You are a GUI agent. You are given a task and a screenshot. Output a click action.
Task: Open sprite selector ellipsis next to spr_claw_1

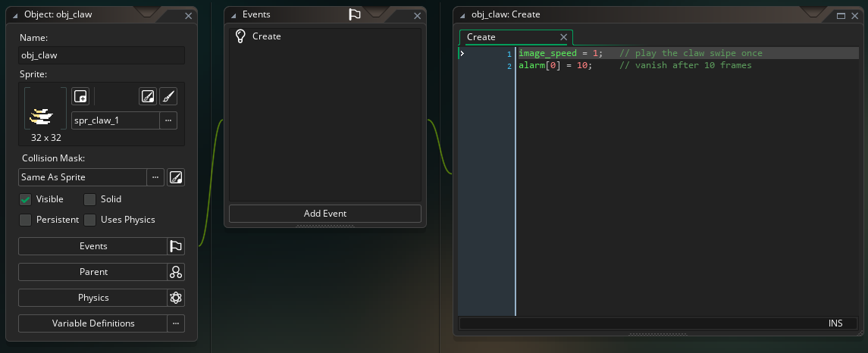(168, 120)
